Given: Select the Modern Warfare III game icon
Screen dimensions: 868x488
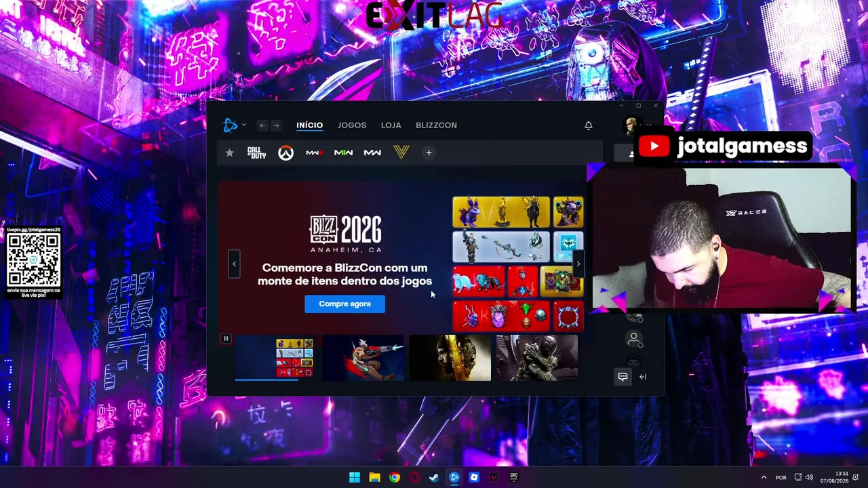Looking at the screenshot, I should [x=314, y=152].
